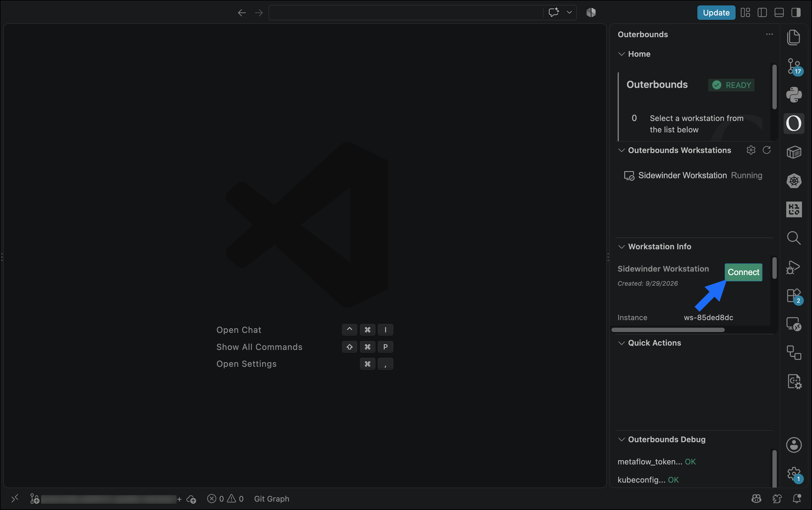Open the Outerbounds panel more actions ellipsis
This screenshot has width=812, height=510.
pyautogui.click(x=769, y=34)
